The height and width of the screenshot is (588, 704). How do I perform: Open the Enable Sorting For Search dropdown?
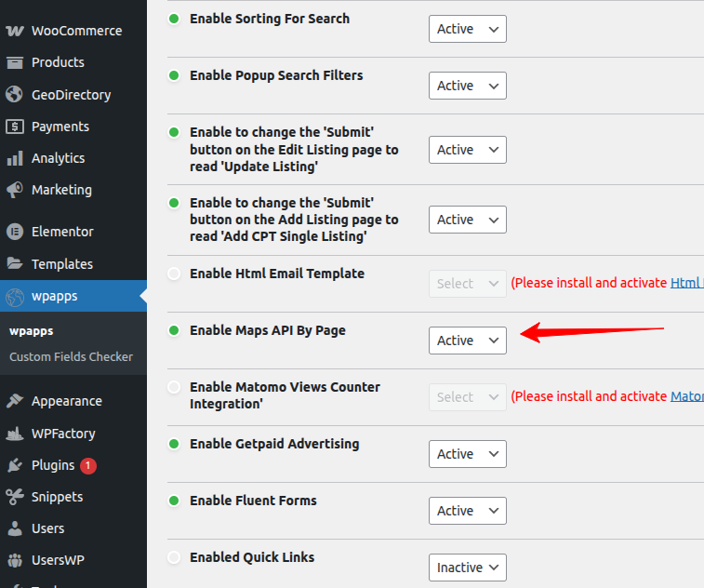click(x=467, y=29)
